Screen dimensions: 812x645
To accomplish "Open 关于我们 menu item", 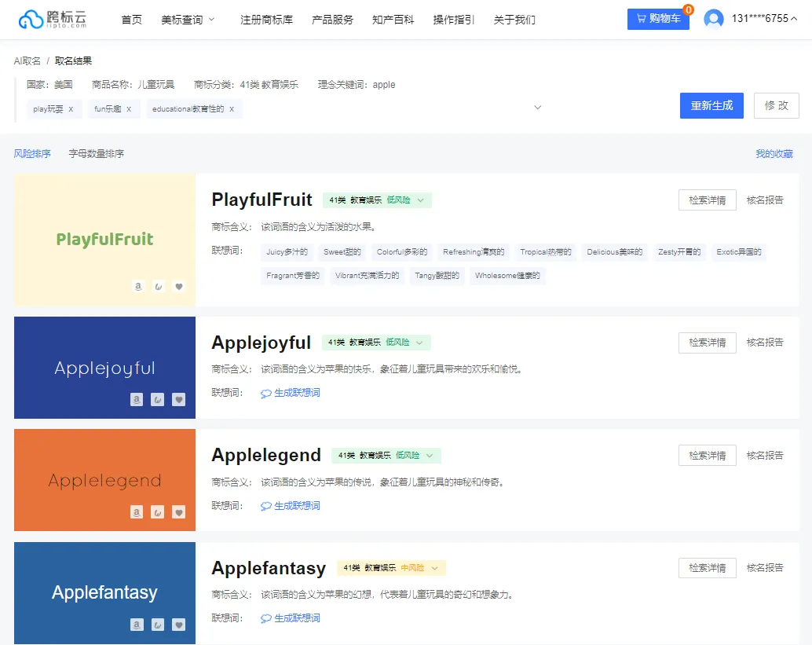I will 514,20.
